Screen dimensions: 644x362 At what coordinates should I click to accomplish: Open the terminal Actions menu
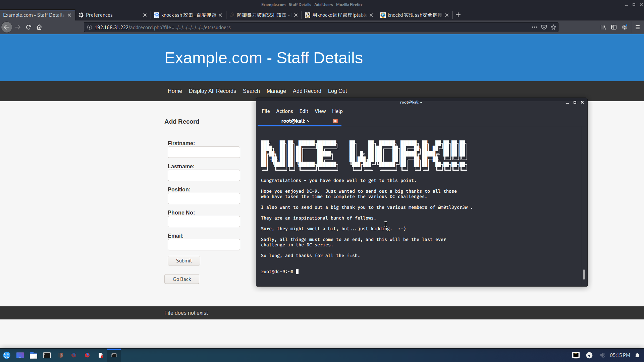pyautogui.click(x=284, y=111)
